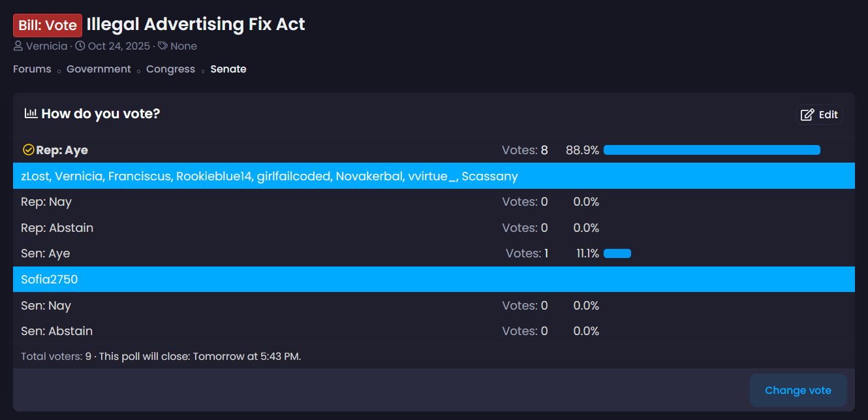Open the author name Vernicia link
This screenshot has height=420, width=868.
pyautogui.click(x=46, y=46)
